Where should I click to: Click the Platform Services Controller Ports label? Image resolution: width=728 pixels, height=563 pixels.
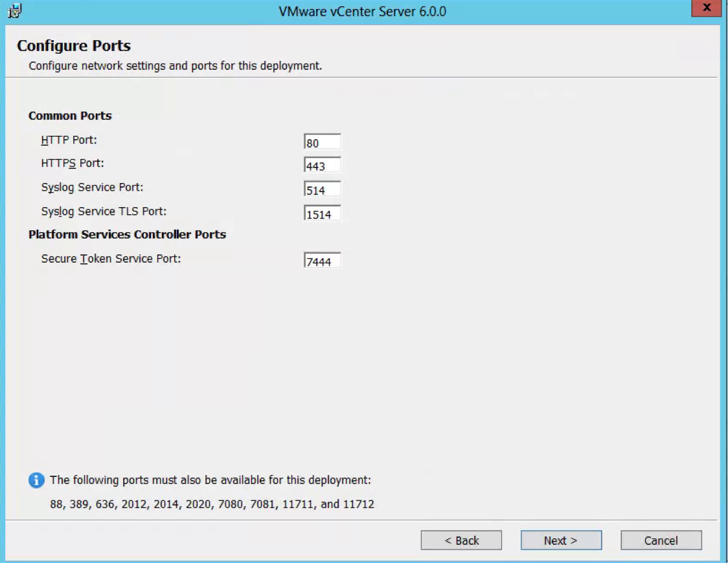pyautogui.click(x=127, y=234)
